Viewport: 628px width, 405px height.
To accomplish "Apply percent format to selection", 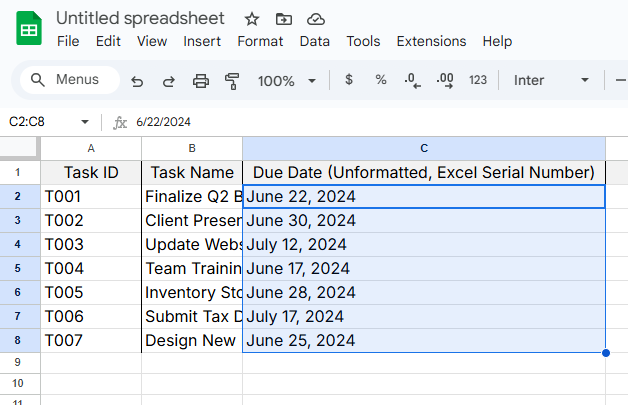I will (380, 80).
